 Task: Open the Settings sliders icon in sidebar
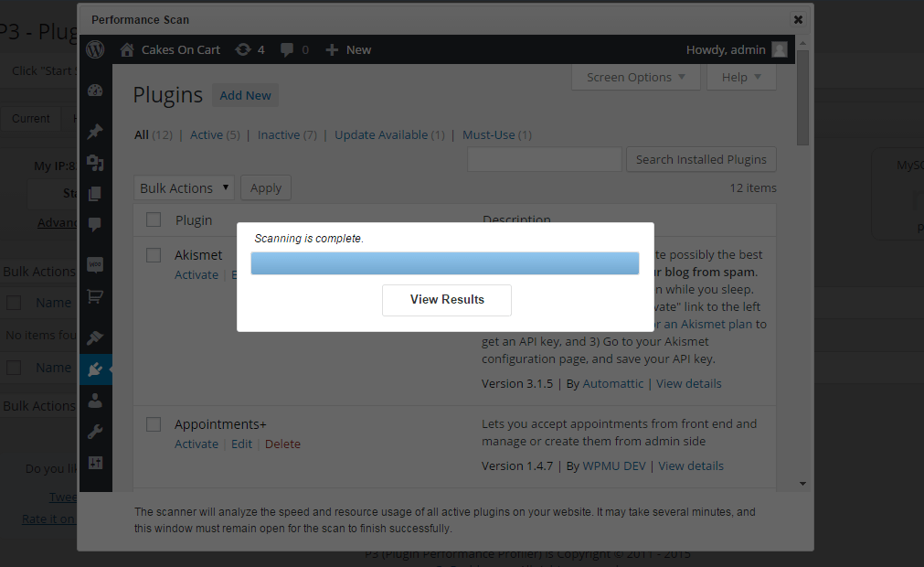tap(95, 463)
